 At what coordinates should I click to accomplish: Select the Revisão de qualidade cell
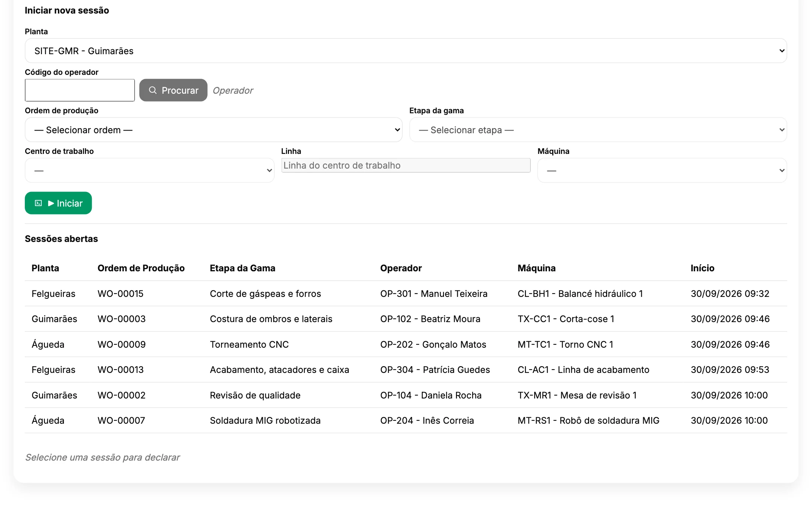pos(255,395)
